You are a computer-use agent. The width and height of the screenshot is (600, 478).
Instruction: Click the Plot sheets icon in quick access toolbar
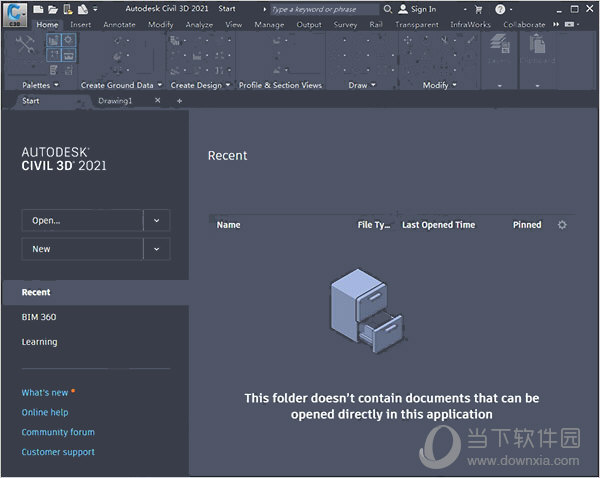click(x=83, y=9)
